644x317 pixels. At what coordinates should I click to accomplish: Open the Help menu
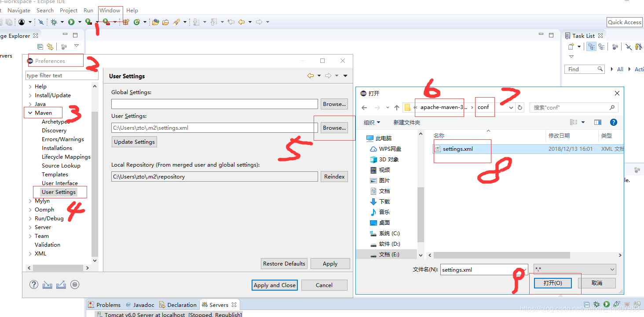click(x=132, y=10)
